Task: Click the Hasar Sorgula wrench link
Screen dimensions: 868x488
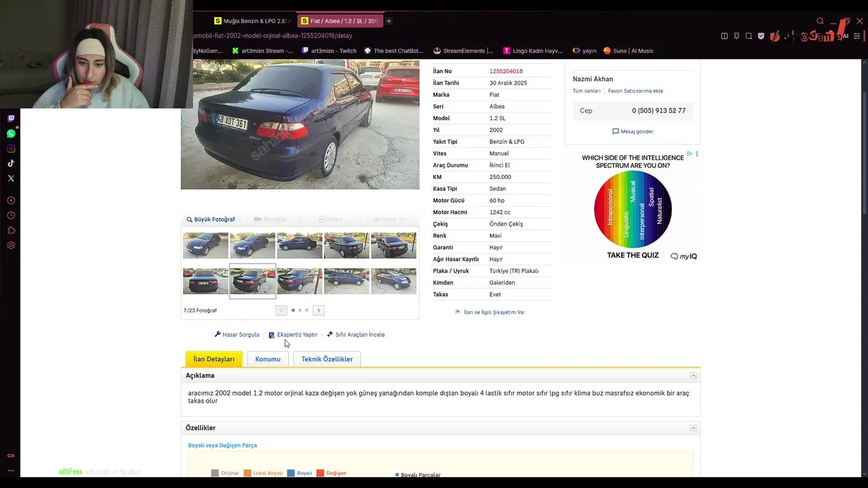Action: [237, 335]
